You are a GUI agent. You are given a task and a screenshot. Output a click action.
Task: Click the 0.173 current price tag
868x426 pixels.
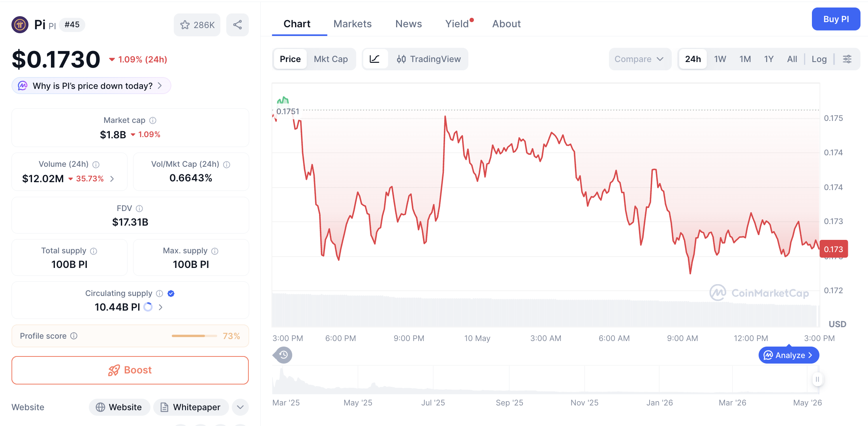pos(833,249)
